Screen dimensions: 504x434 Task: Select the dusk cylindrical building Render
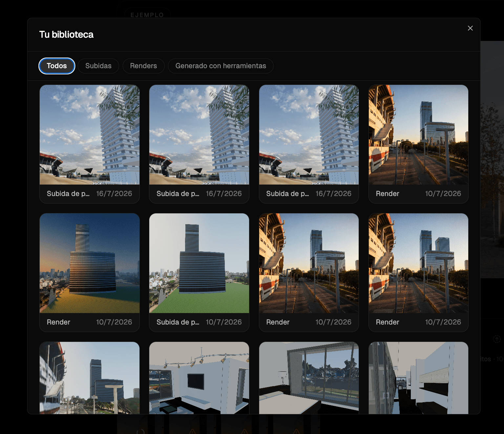click(x=90, y=273)
